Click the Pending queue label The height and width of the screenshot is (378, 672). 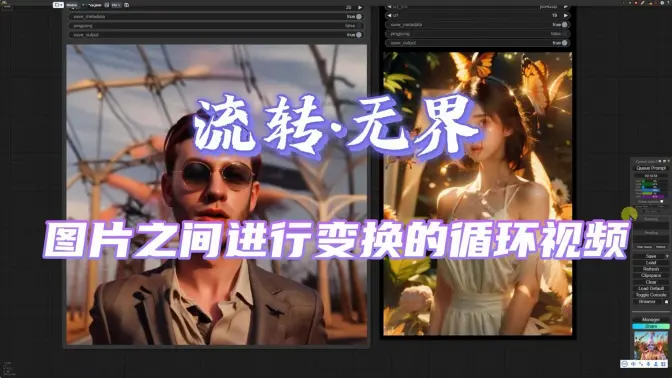pyautogui.click(x=651, y=233)
